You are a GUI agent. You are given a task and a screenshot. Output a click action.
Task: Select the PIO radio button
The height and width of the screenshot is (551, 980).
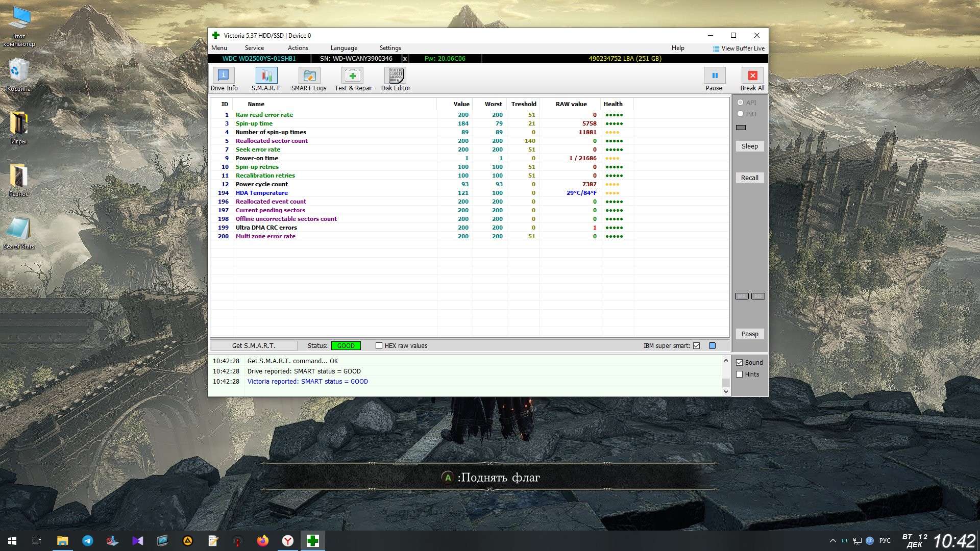click(x=740, y=114)
